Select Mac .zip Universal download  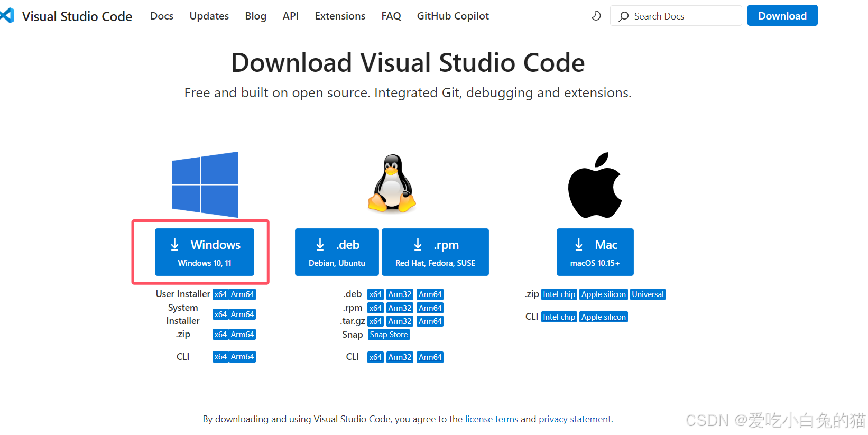coord(648,294)
